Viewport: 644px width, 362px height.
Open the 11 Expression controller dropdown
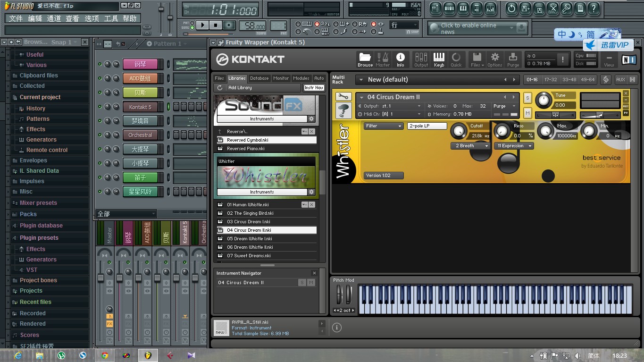tap(513, 146)
